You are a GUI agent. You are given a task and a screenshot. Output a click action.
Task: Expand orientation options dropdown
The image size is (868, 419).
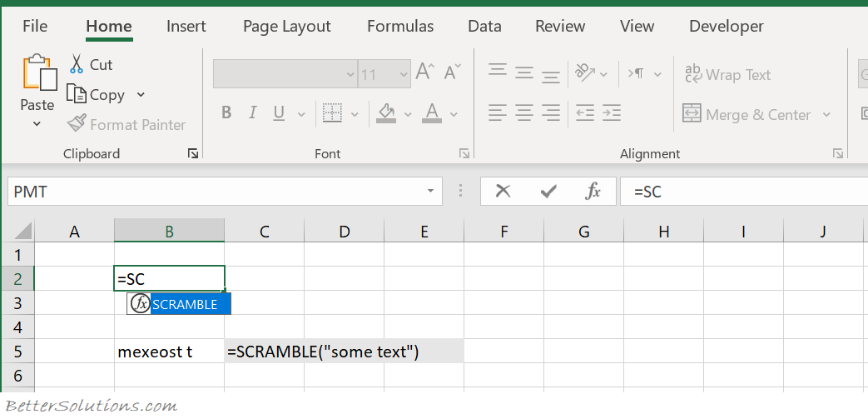point(604,74)
